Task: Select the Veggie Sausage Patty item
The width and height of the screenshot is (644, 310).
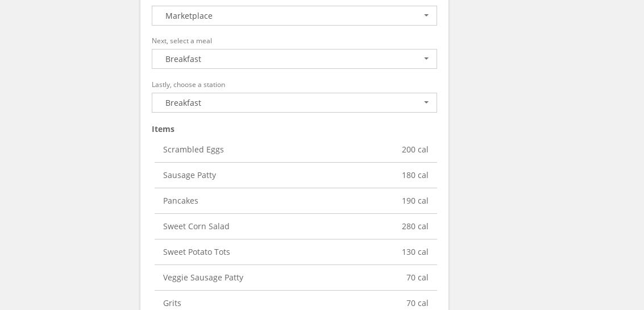Action: point(203,278)
